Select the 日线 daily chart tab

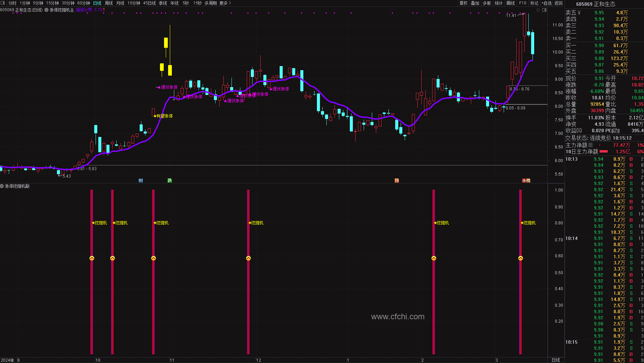tap(97, 3)
